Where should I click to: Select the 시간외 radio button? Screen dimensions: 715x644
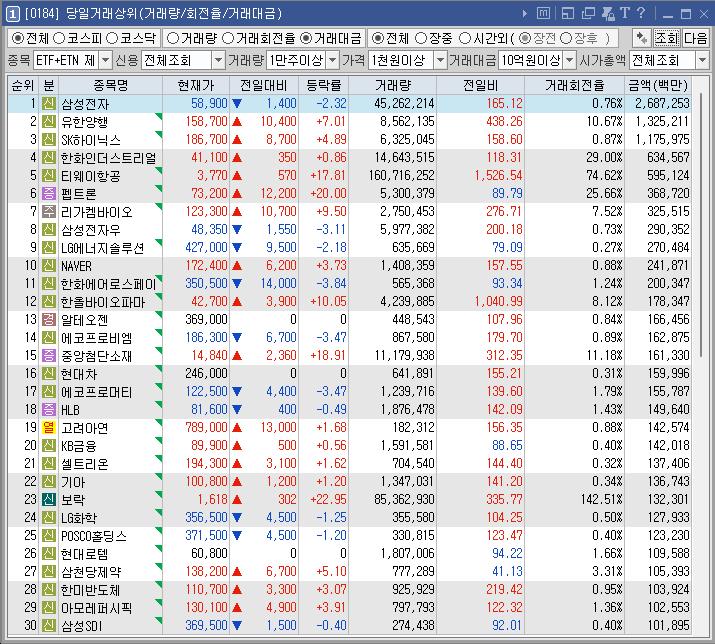click(465, 38)
